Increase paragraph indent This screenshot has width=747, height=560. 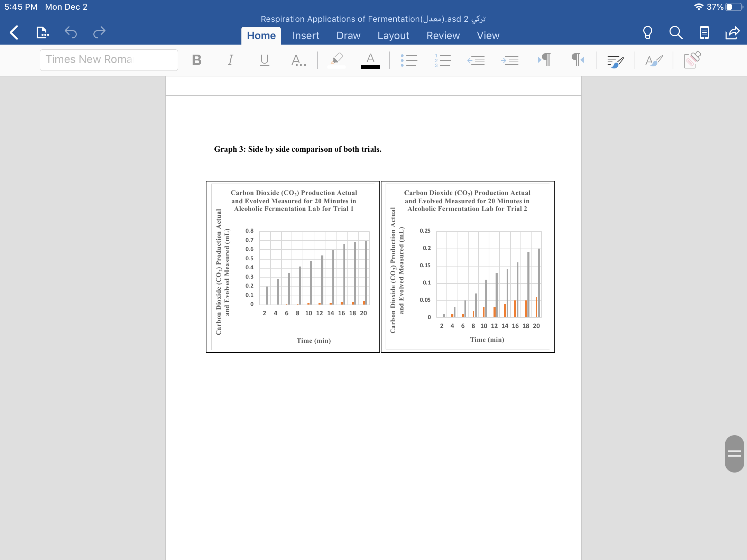(x=510, y=60)
